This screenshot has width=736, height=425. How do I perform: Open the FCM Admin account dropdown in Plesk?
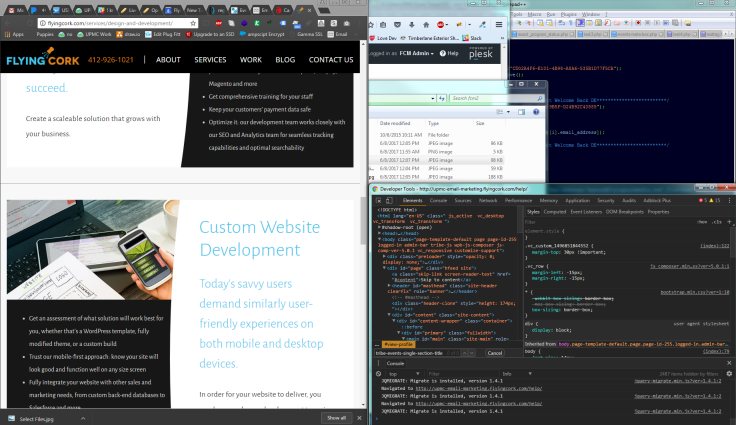coord(416,54)
